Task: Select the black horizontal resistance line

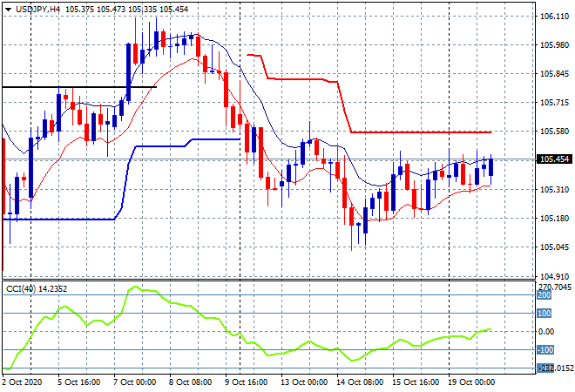Action: coord(79,87)
